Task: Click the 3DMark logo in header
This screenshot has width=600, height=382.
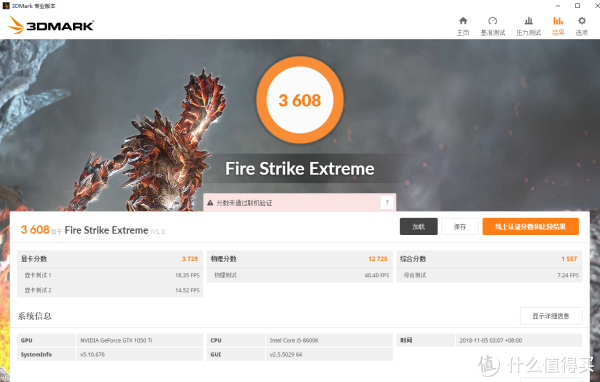Action: click(x=51, y=25)
